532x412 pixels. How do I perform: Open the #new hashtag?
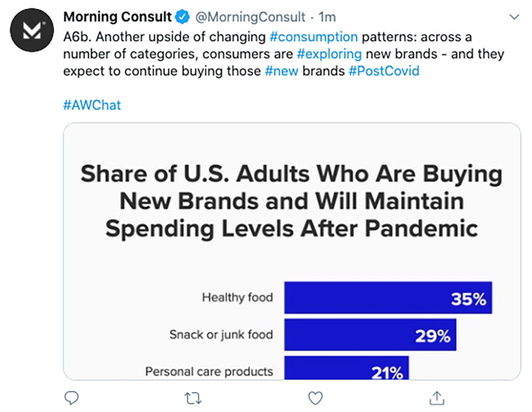click(282, 71)
